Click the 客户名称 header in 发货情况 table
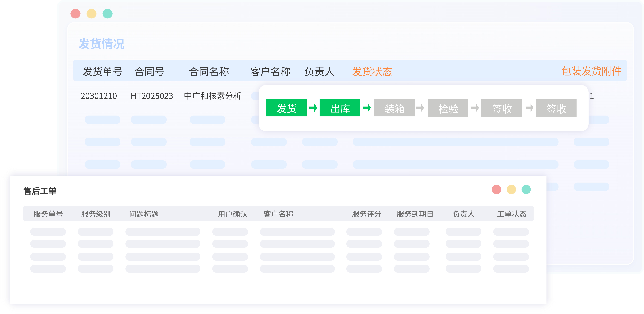The height and width of the screenshot is (314, 644). [270, 72]
